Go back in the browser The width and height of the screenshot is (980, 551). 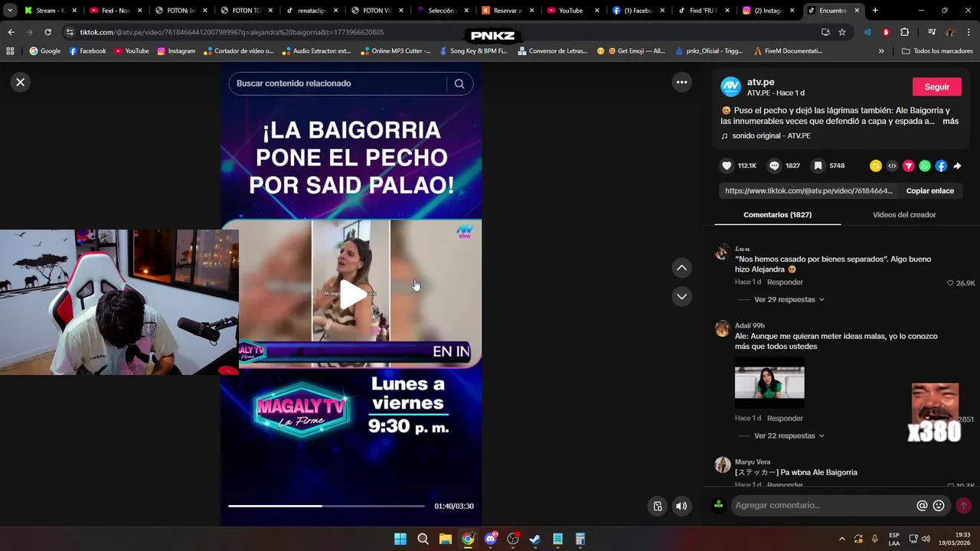click(11, 32)
